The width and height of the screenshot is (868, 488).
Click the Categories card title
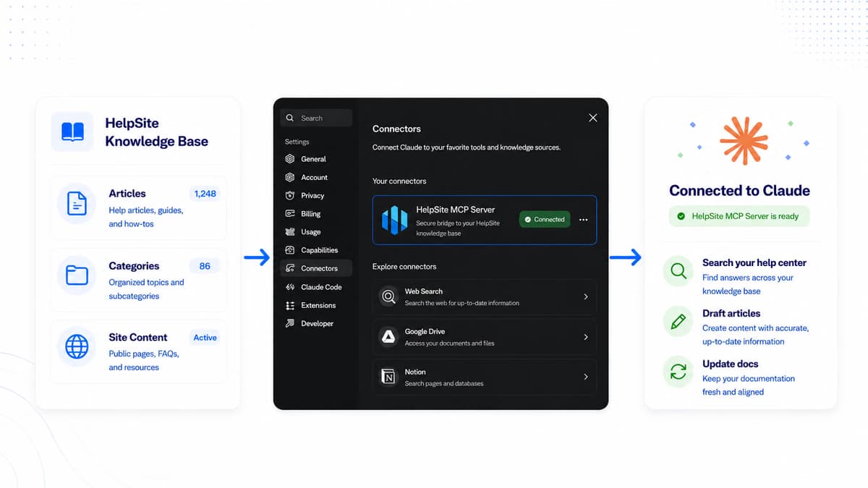pos(134,266)
